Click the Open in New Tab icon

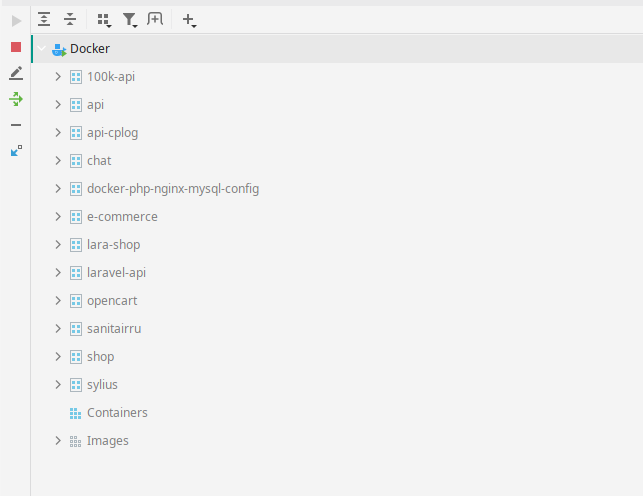(155, 19)
